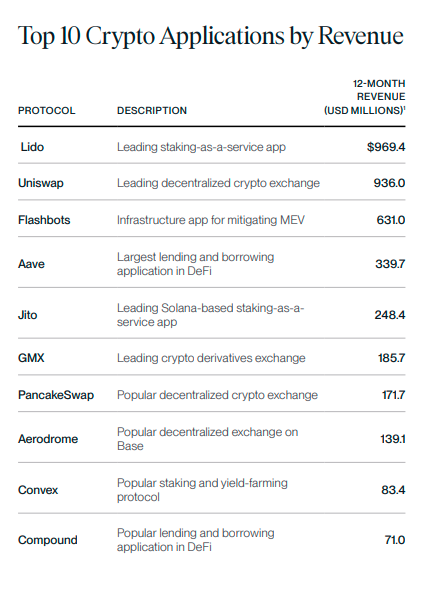The width and height of the screenshot is (433, 593).
Task: Click the DESCRIPTION column header
Action: pyautogui.click(x=152, y=110)
